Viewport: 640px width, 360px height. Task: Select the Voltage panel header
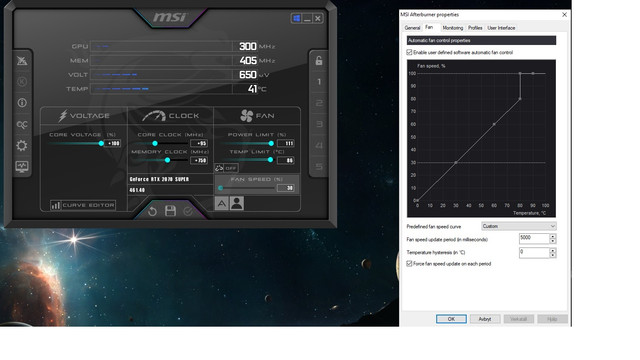click(84, 116)
